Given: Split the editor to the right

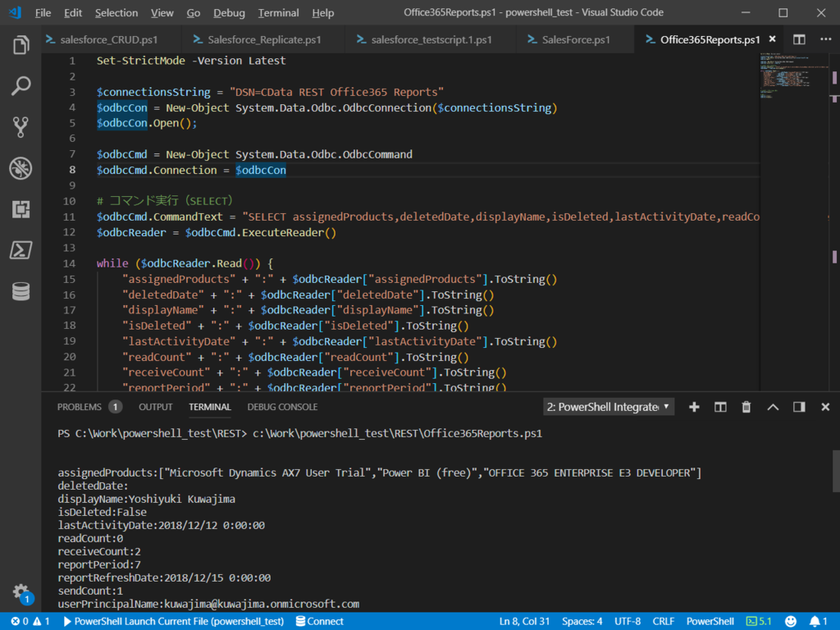Looking at the screenshot, I should pos(799,39).
